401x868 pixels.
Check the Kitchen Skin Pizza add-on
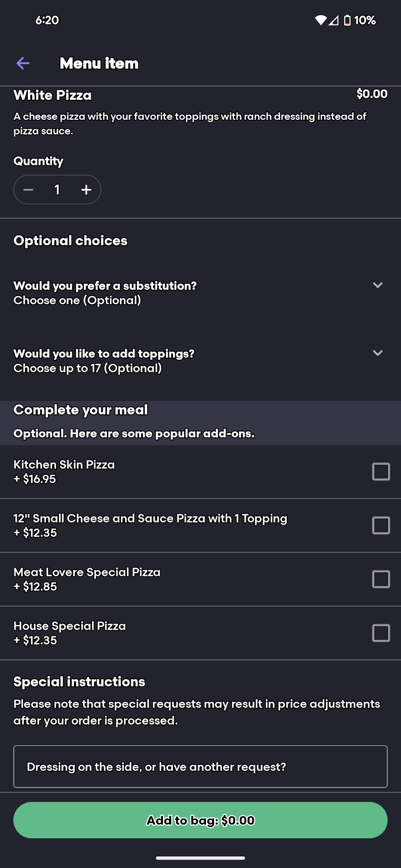pos(381,472)
